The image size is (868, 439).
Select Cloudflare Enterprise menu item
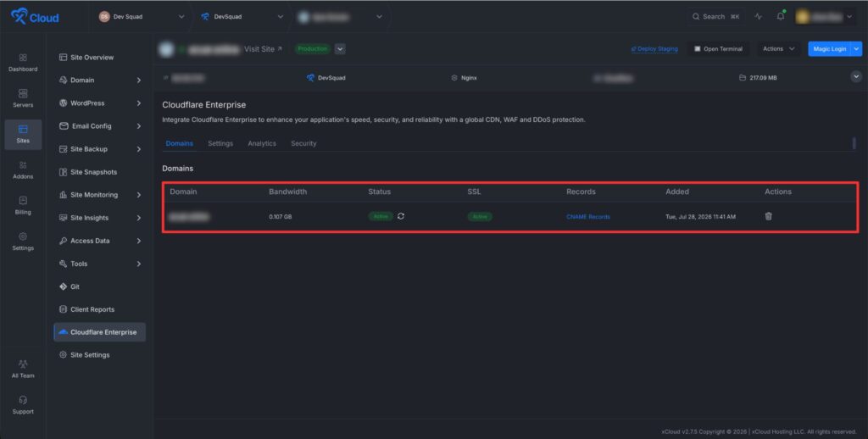click(100, 332)
